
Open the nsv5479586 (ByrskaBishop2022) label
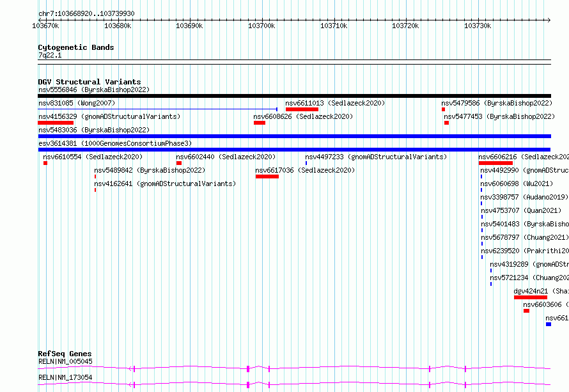pyautogui.click(x=497, y=103)
